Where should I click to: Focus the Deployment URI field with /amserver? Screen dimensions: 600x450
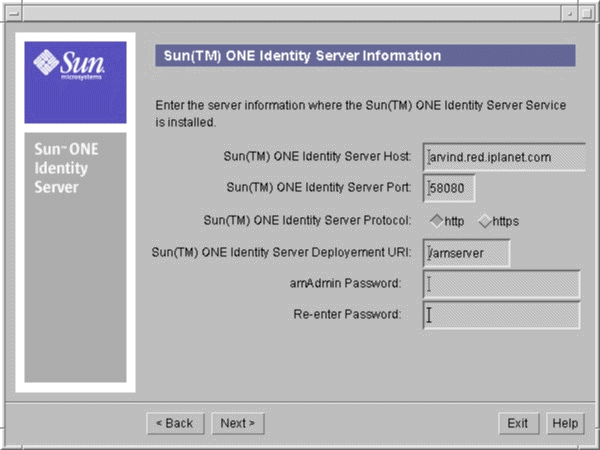tap(466, 253)
